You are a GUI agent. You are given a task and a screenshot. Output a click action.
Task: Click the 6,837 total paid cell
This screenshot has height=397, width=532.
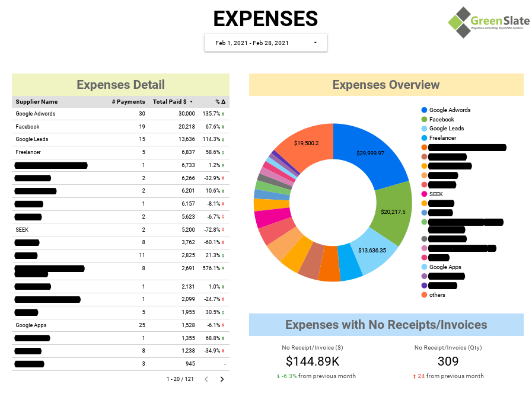(x=188, y=152)
